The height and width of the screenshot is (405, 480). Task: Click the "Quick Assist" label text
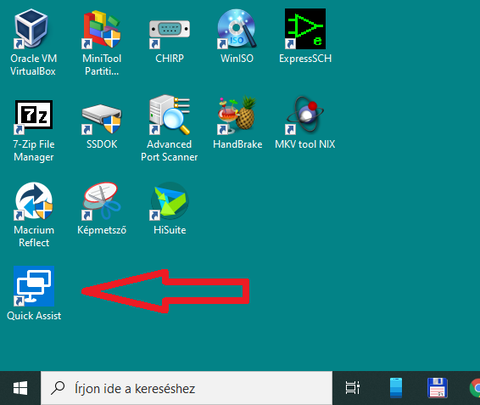(x=34, y=316)
